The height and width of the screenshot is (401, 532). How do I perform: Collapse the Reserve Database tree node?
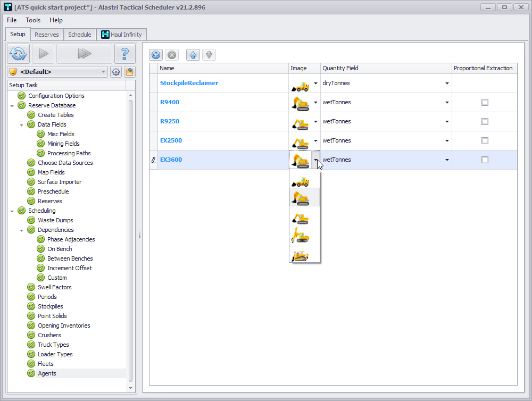tap(12, 106)
